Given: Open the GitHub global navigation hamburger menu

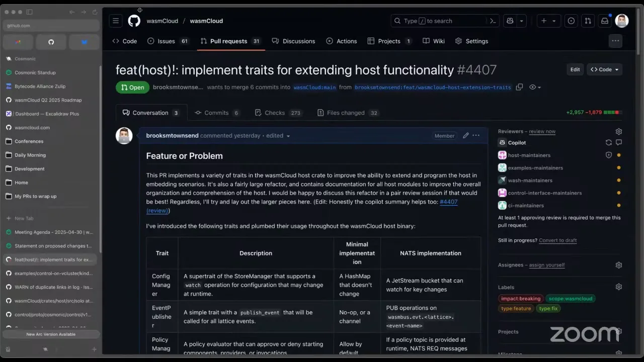Looking at the screenshot, I should click(x=116, y=21).
